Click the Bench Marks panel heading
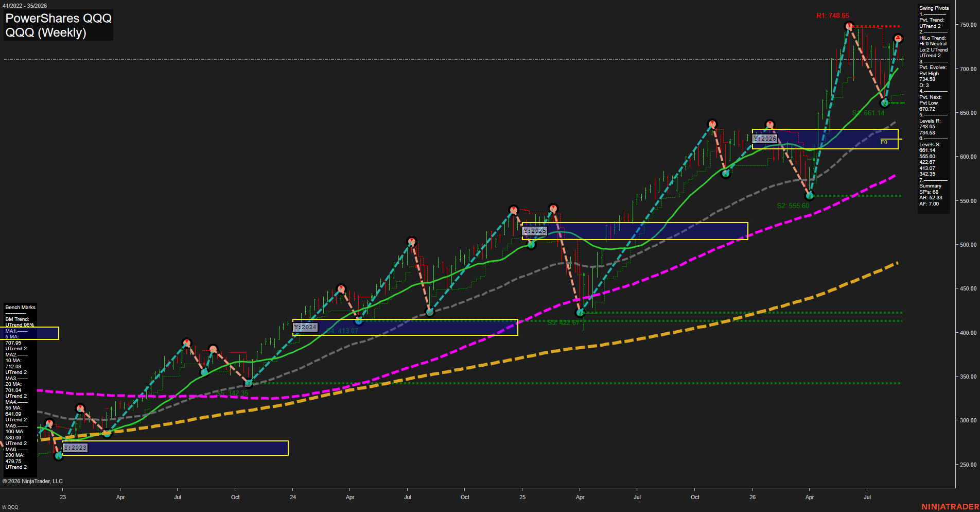 pyautogui.click(x=21, y=308)
